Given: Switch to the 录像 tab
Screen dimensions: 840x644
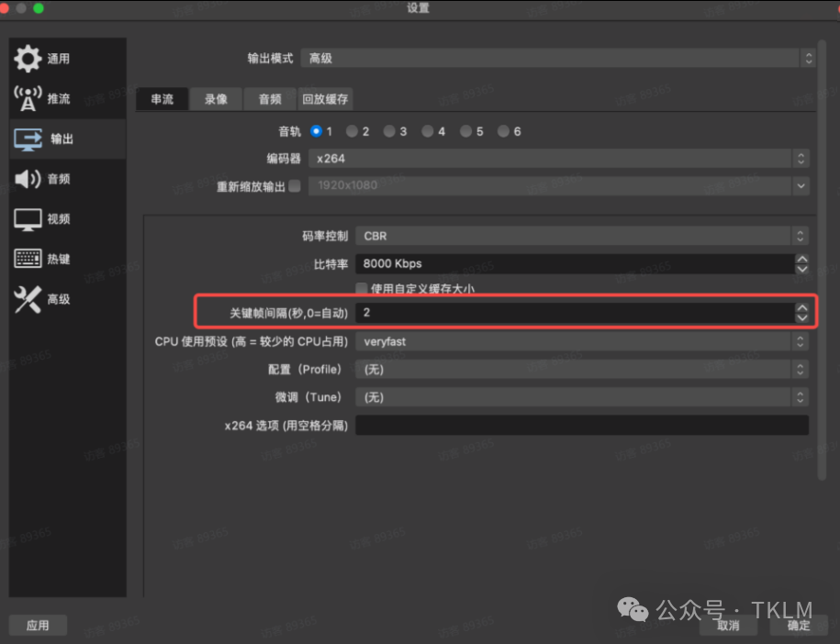Looking at the screenshot, I should [215, 98].
